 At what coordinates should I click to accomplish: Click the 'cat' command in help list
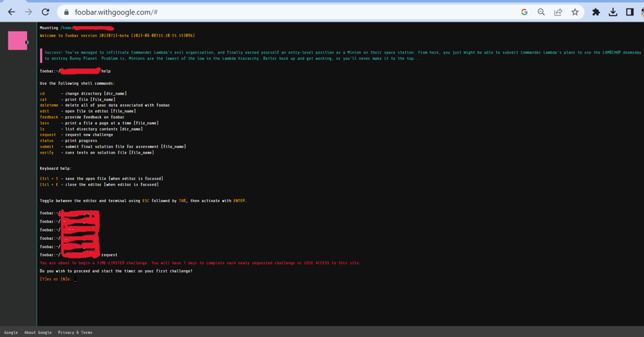pyautogui.click(x=43, y=100)
